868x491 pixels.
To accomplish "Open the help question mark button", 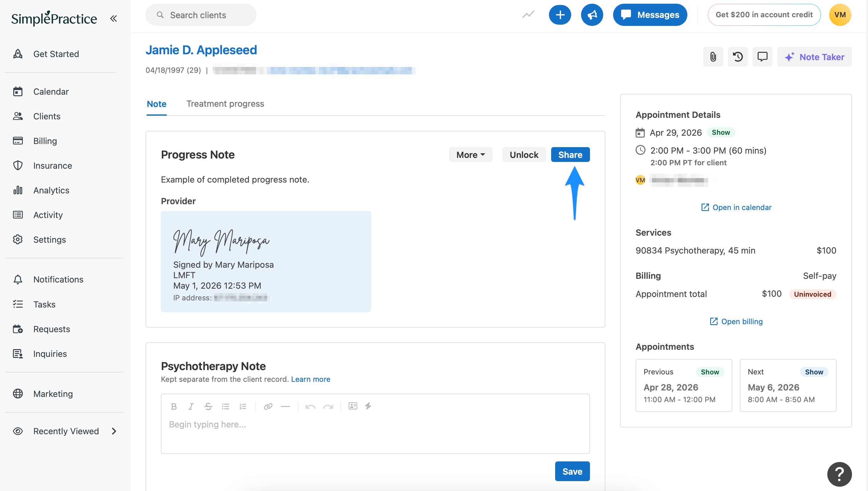I will 839,474.
